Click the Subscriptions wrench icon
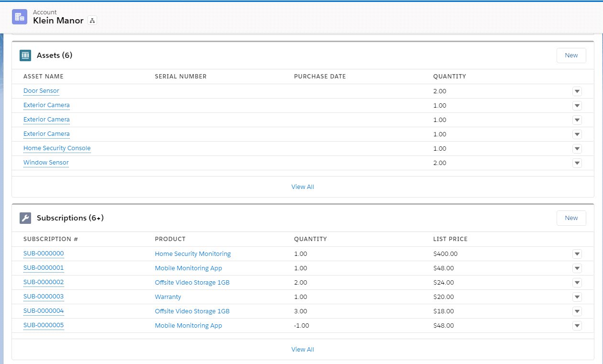603x364 pixels. (x=25, y=218)
